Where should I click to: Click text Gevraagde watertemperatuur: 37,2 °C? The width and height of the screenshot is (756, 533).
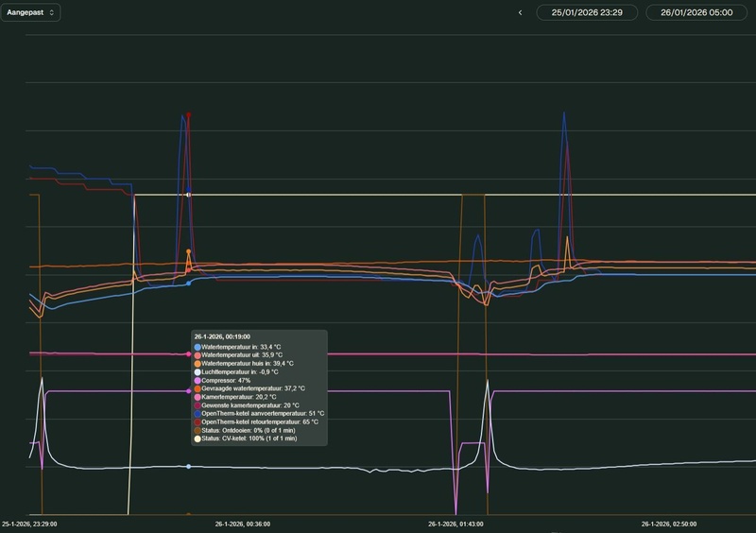tap(253, 388)
